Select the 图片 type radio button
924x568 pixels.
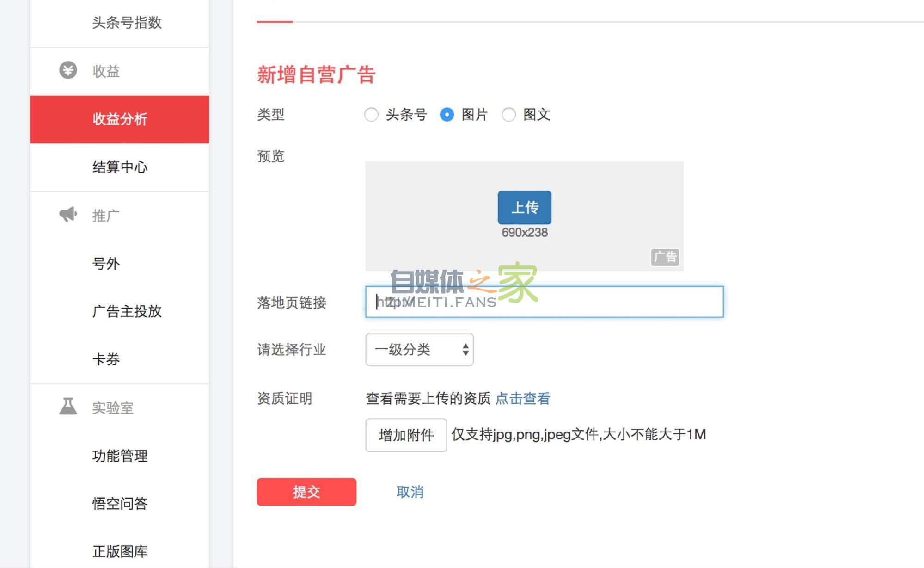click(447, 114)
